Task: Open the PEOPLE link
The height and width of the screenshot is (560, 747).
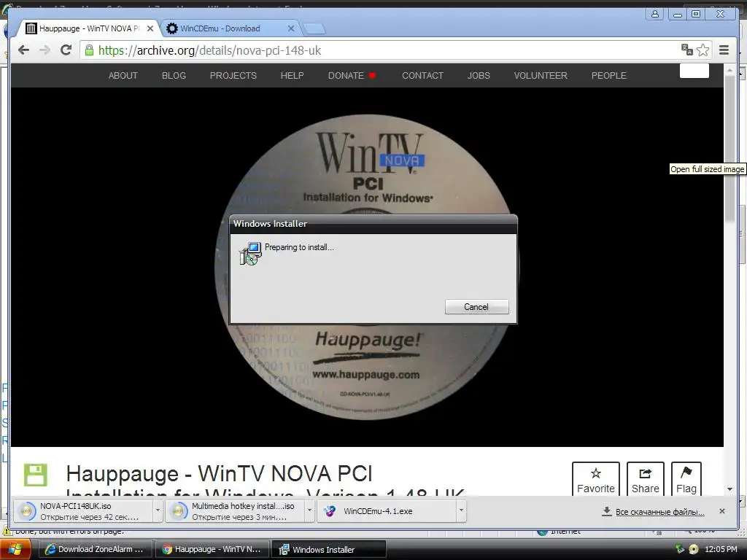Action: click(x=609, y=76)
